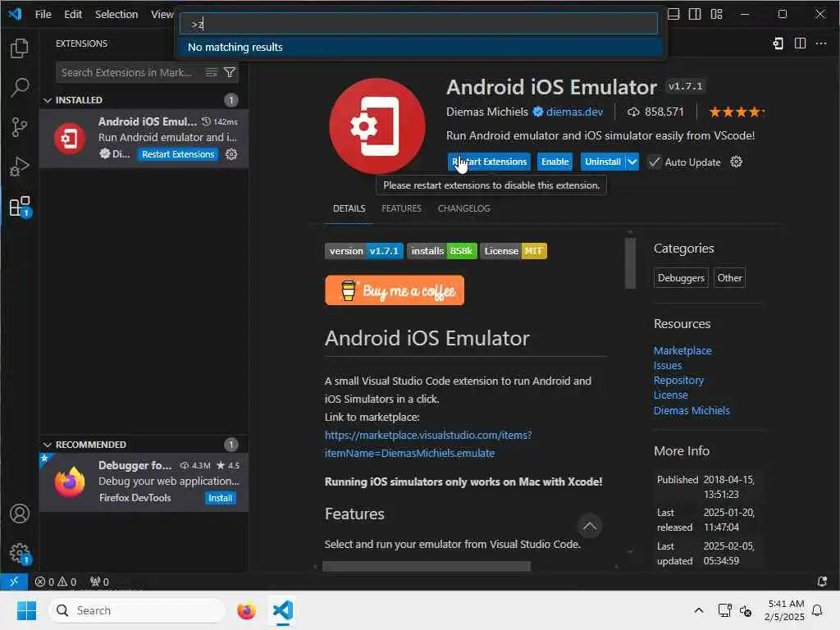Screen dimensions: 840x630
Task: Open gear for Android iOS Emulator in list
Action: 231,154
